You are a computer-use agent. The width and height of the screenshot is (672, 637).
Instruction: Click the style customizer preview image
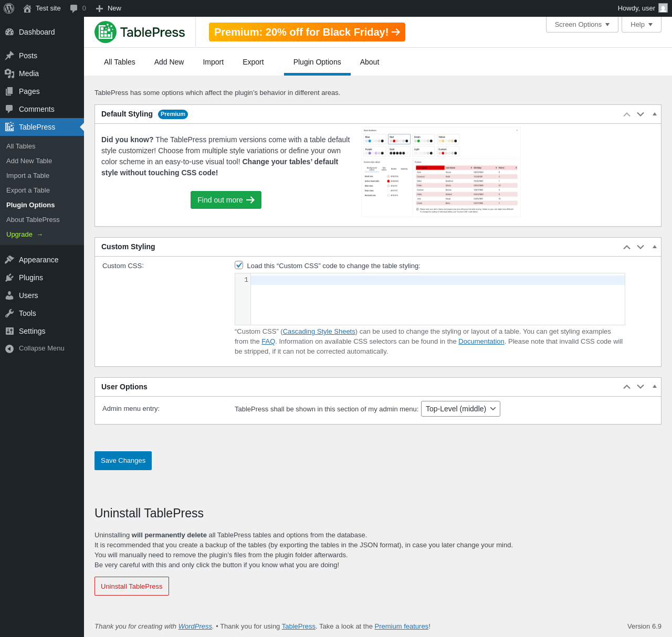[441, 172]
